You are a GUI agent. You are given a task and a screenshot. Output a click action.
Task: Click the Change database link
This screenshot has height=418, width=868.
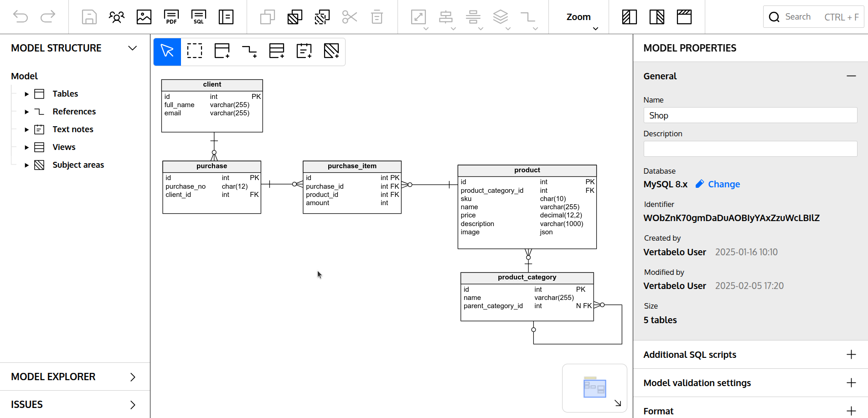(718, 184)
